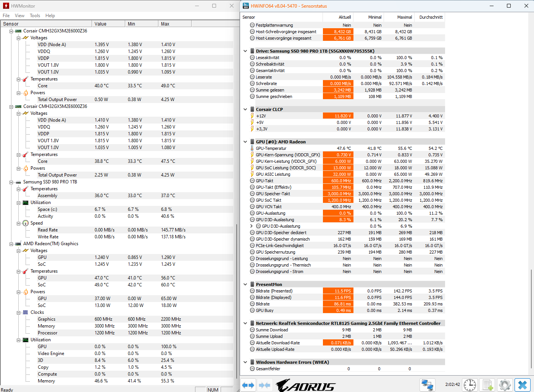Collapse the Corsair CLCP section
Image resolution: width=534 pixels, height=392 pixels.
[245, 109]
